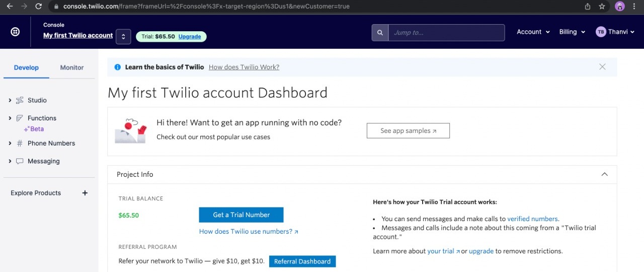
Task: Click the share icon in address bar
Action: (x=588, y=7)
